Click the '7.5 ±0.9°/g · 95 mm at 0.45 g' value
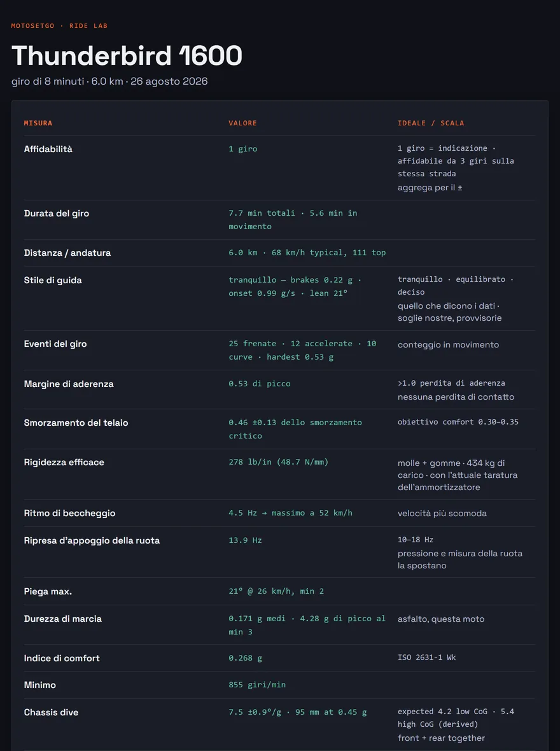 (297, 712)
